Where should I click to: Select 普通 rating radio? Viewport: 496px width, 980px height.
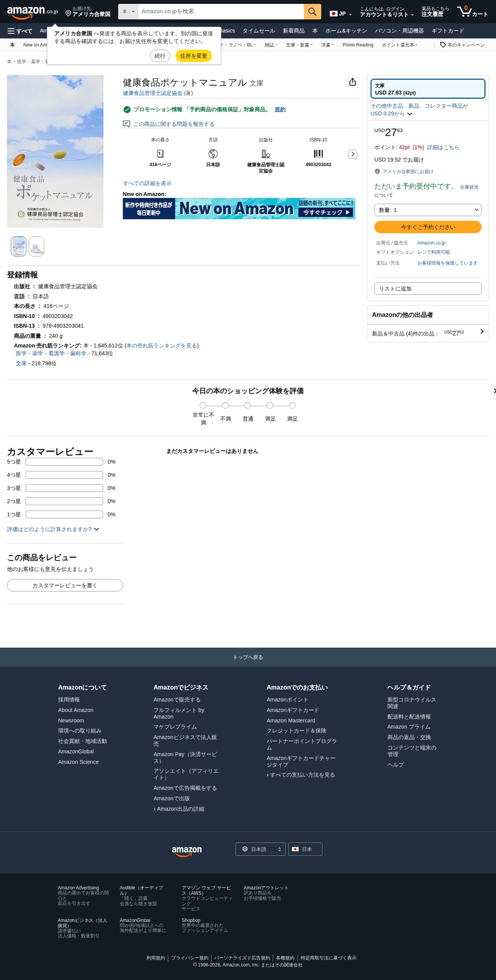247,406
